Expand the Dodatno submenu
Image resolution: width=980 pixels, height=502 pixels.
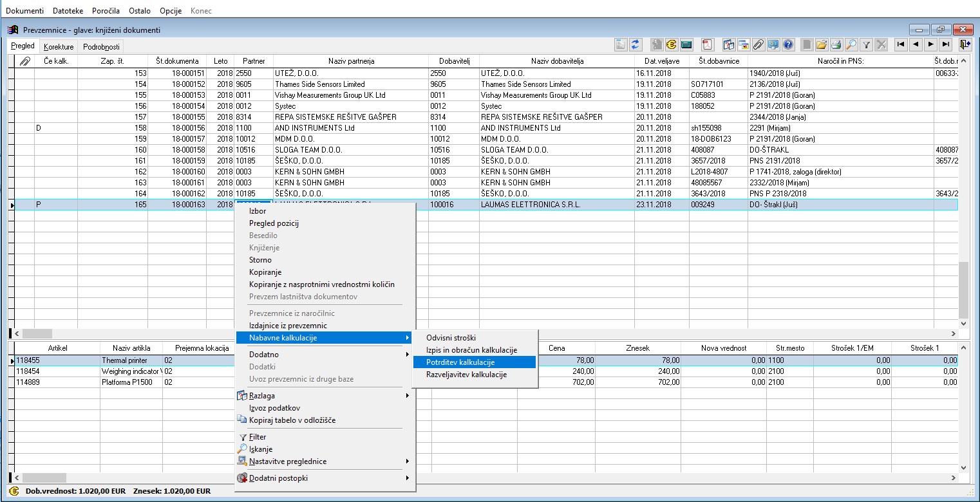pyautogui.click(x=324, y=355)
